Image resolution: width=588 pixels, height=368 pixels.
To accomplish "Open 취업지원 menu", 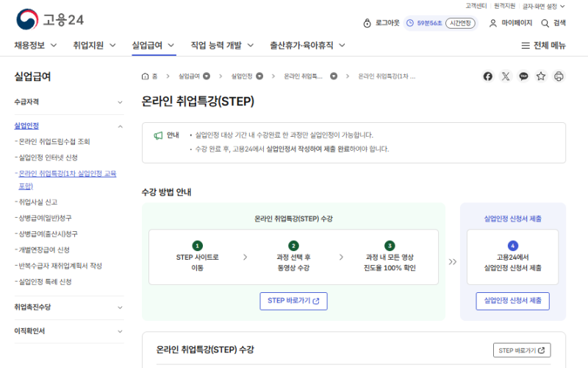I will click(x=94, y=46).
